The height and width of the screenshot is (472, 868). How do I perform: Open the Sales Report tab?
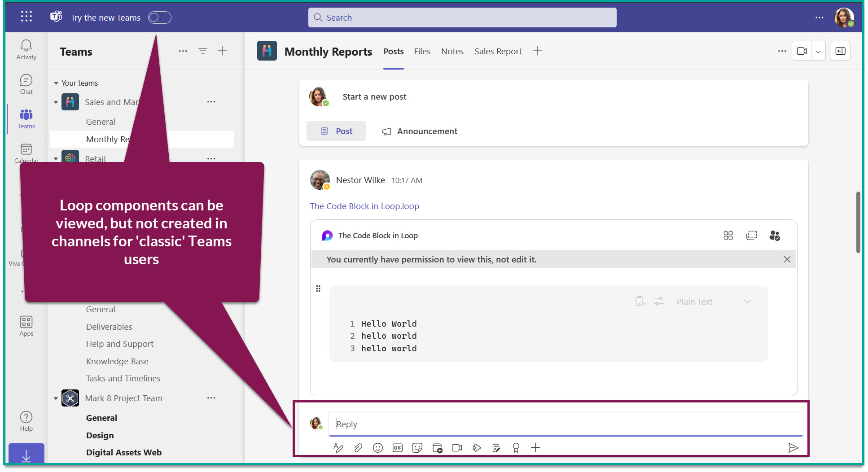(x=498, y=51)
